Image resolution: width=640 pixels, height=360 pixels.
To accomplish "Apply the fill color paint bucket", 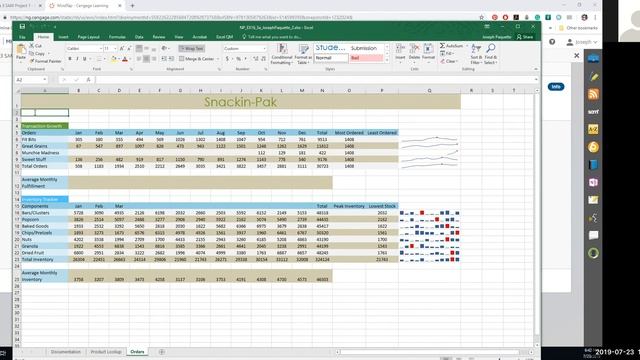I will (113, 59).
